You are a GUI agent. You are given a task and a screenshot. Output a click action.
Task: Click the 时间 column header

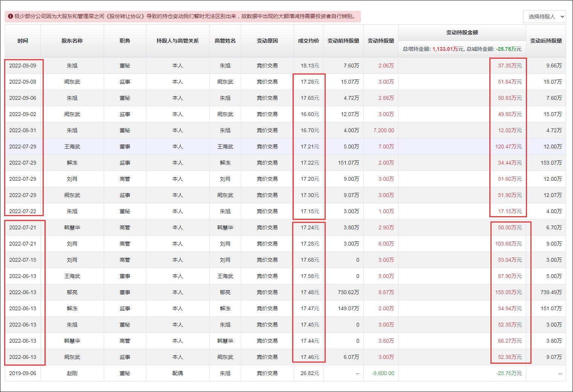23,41
